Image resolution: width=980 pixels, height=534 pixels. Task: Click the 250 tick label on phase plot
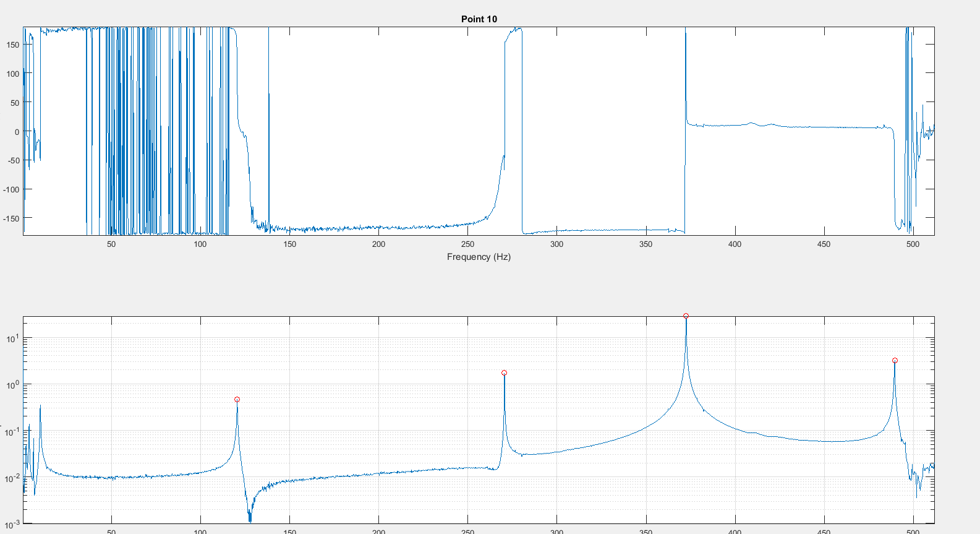(x=468, y=244)
